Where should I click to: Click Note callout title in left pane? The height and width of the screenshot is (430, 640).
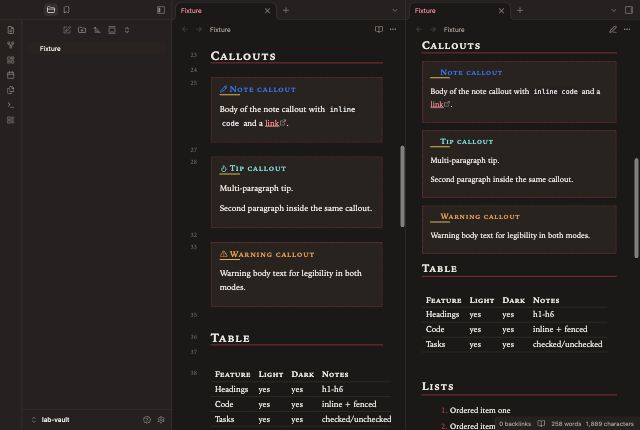262,89
